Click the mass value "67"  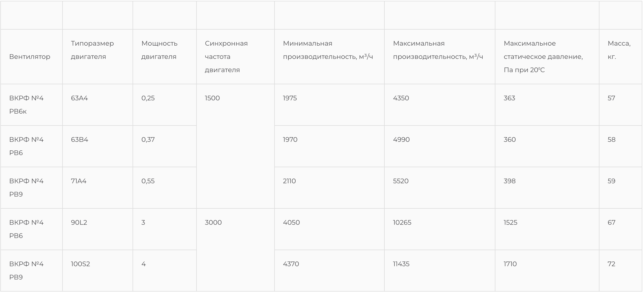(x=611, y=223)
